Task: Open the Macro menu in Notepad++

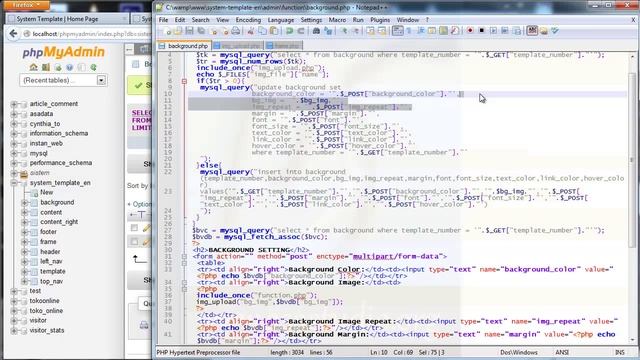Action: (337, 20)
